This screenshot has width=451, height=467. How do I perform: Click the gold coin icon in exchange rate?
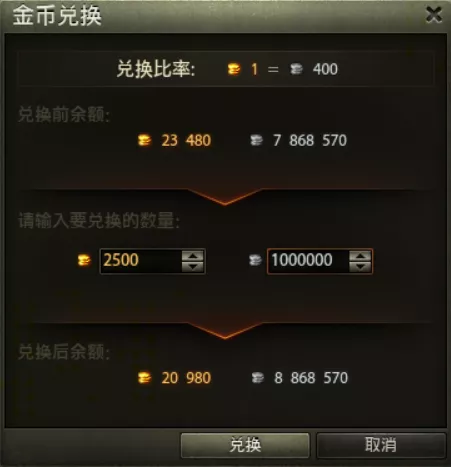(x=234, y=69)
